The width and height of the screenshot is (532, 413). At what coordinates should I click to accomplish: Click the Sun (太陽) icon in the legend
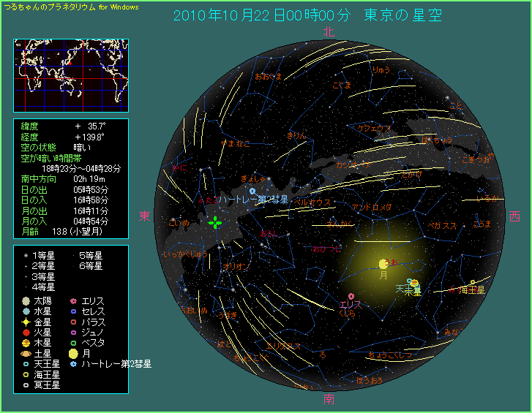pyautogui.click(x=26, y=301)
